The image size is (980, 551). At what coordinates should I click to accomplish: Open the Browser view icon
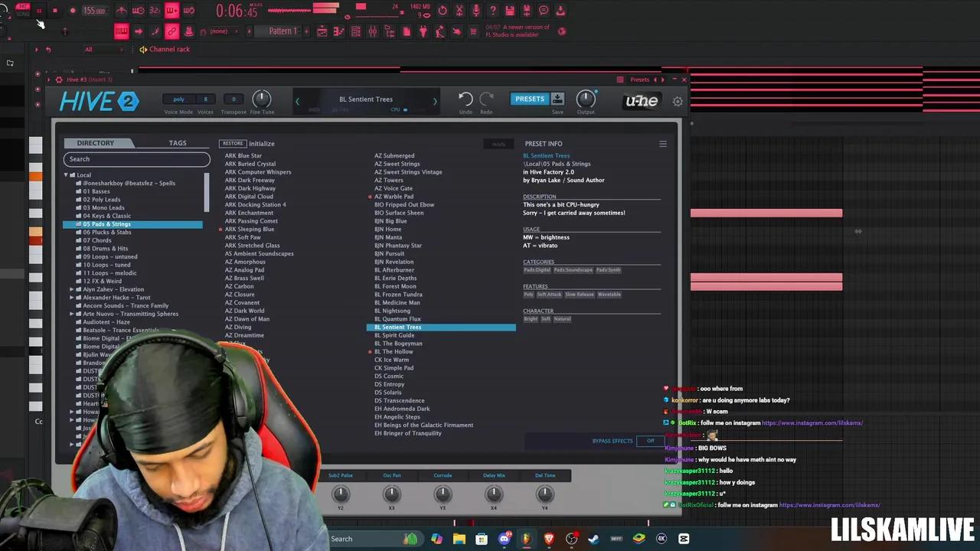(x=390, y=31)
